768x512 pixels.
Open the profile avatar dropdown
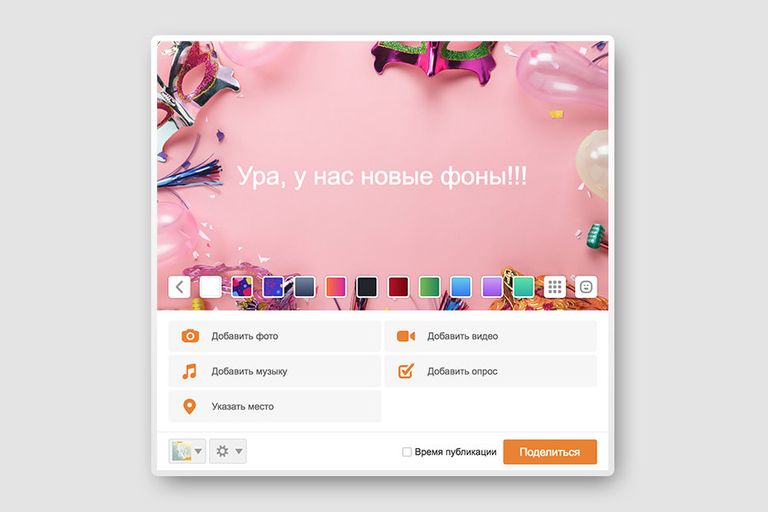point(187,451)
